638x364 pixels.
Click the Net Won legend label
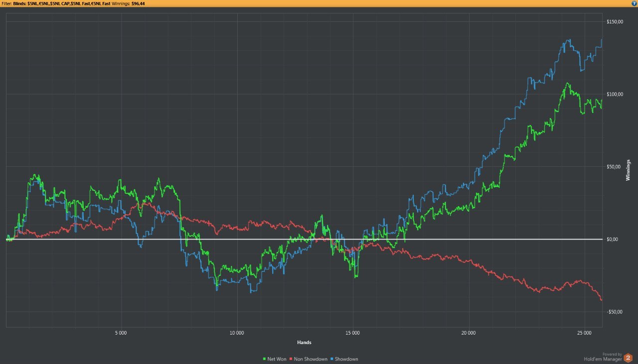(x=277, y=359)
